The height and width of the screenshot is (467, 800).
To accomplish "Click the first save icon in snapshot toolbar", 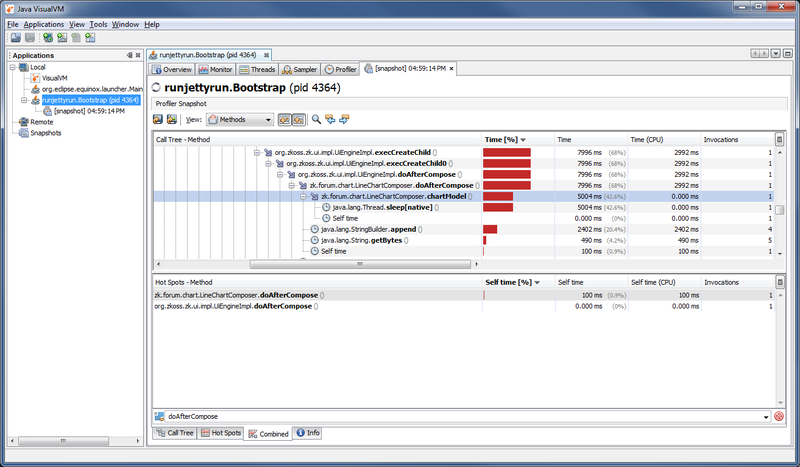I will pos(158,119).
